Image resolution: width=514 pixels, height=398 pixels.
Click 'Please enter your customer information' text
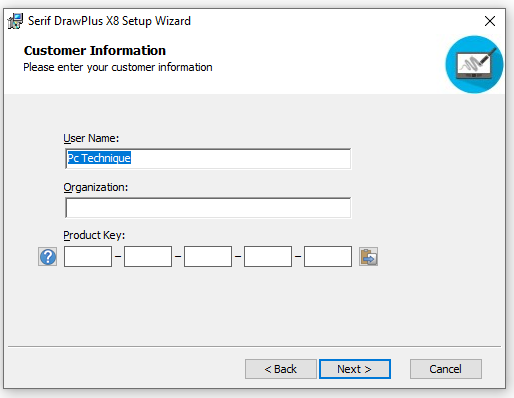118,67
